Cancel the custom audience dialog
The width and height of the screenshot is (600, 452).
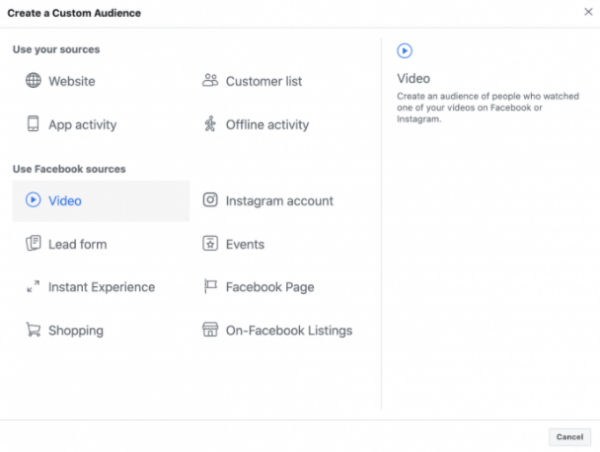(569, 437)
